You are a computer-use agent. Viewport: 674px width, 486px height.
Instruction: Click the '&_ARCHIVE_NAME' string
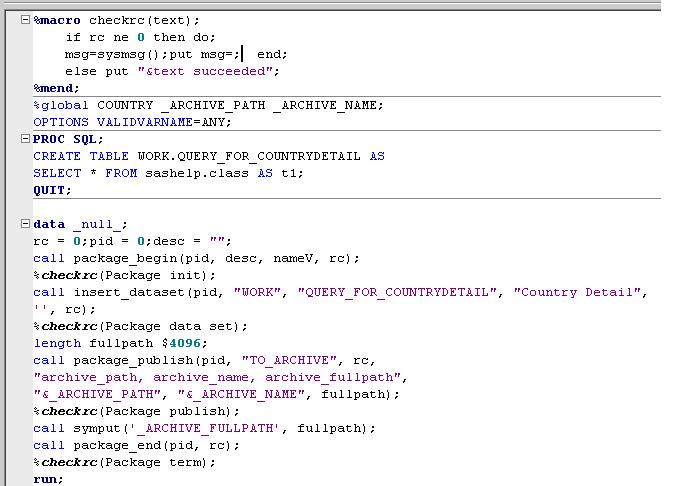coord(241,394)
